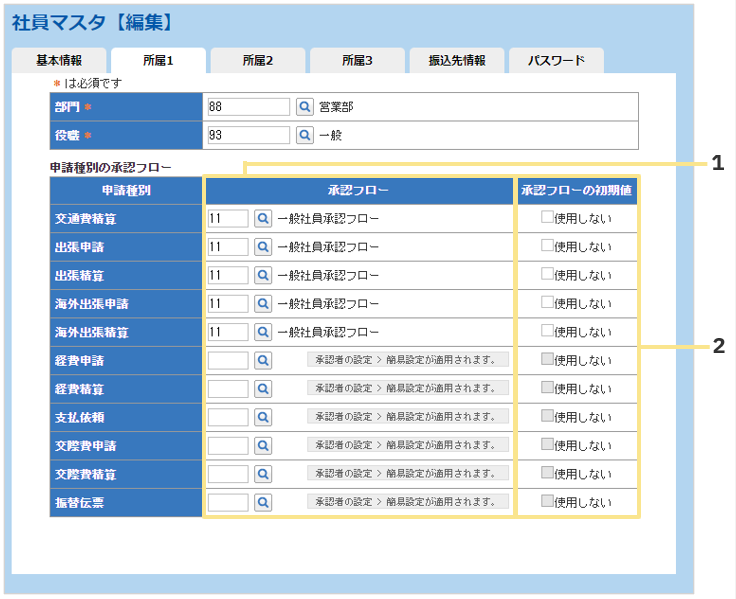
Task: Go to the パスワード tab
Action: point(556,61)
